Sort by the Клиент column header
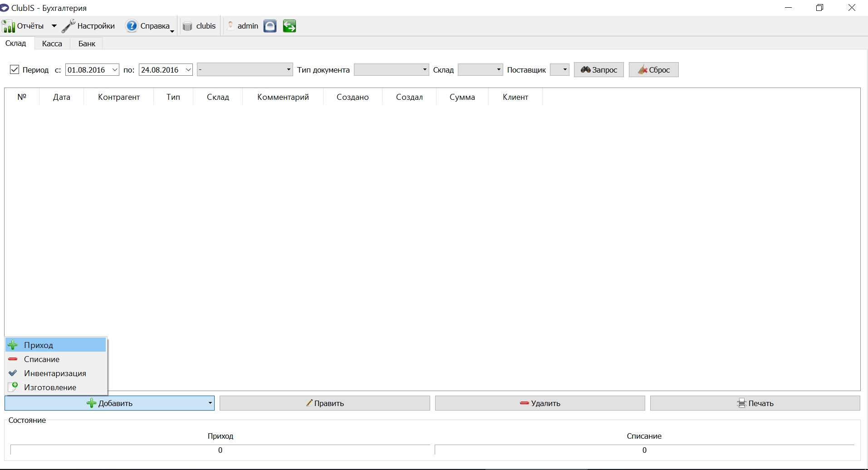 [515, 97]
